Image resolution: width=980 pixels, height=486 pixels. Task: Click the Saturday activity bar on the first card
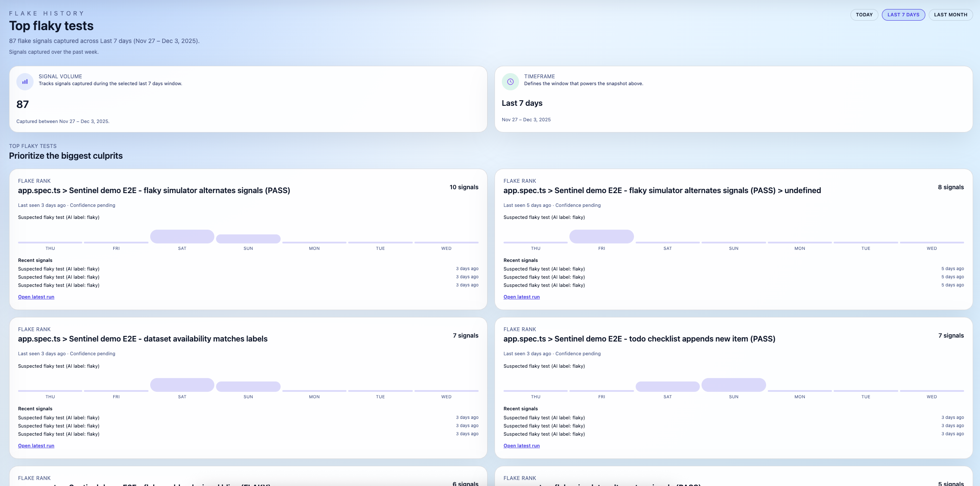182,236
